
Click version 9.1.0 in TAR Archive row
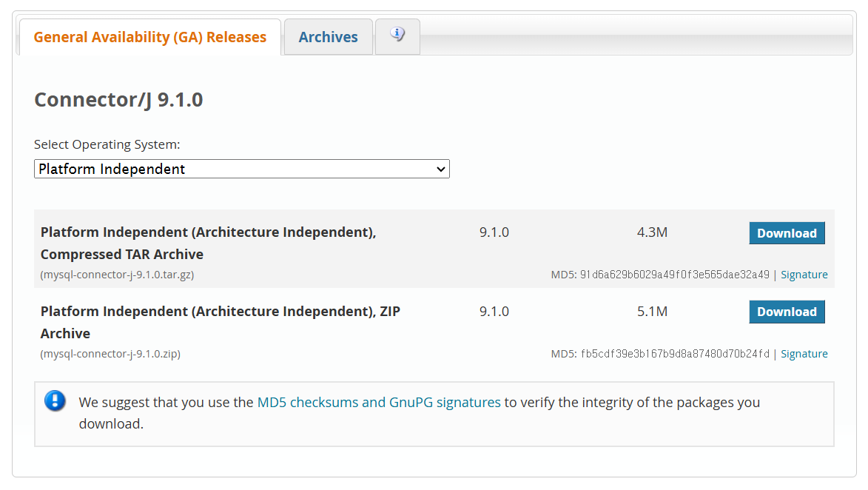(494, 232)
